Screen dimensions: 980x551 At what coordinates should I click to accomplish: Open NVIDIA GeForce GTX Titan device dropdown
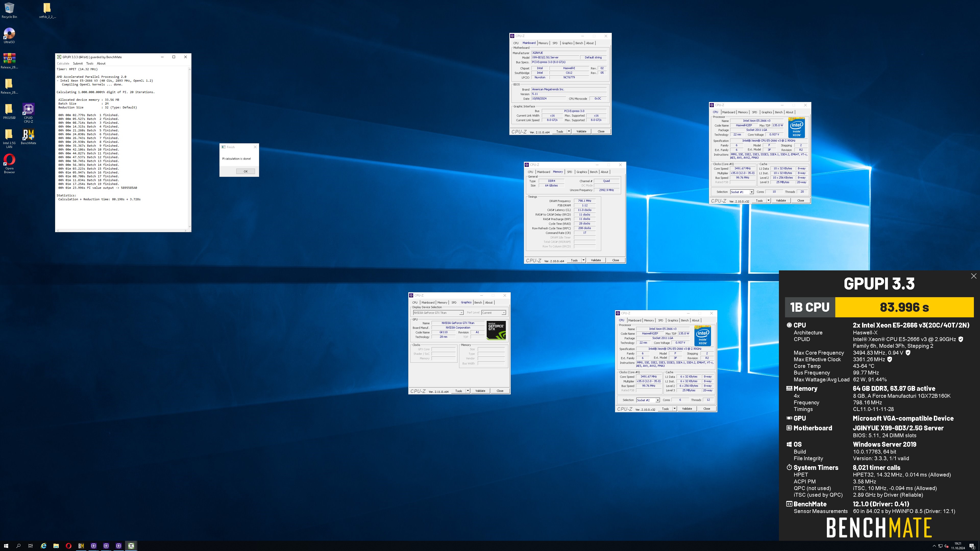point(438,312)
